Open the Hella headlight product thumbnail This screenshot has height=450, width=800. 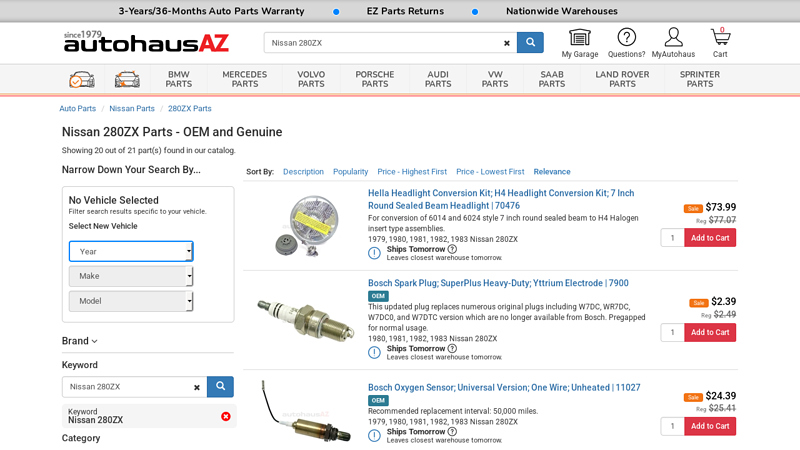tap(307, 226)
